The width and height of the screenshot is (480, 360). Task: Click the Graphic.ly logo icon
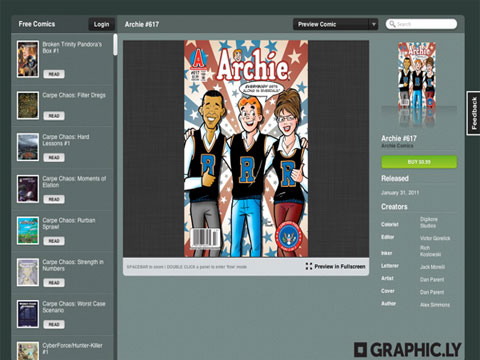[360, 350]
